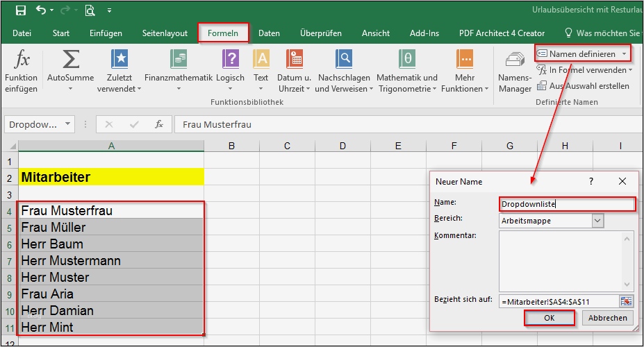Switch to the Daten tab
This screenshot has height=347, width=644.
[269, 33]
